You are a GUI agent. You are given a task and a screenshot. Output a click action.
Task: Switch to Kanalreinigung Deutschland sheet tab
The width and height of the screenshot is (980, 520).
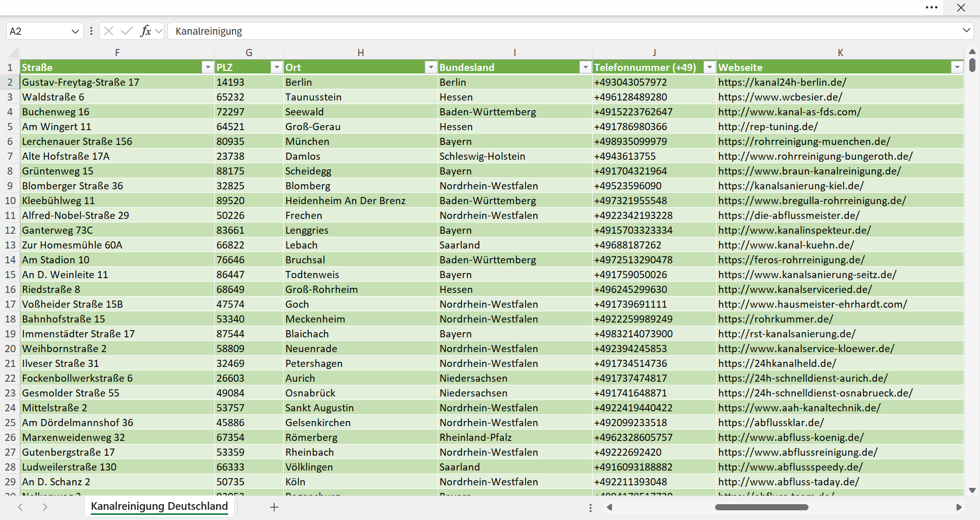pyautogui.click(x=159, y=506)
